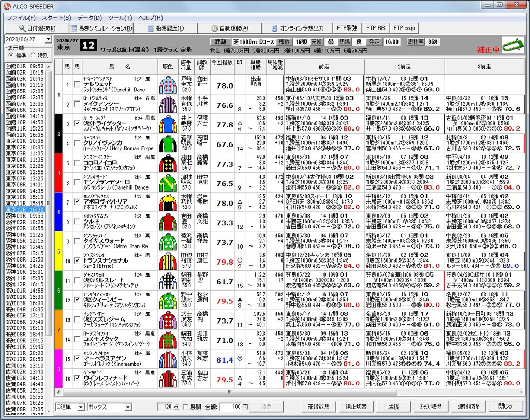Select the 標準 display order radio button
This screenshot has width=530, height=420.
click(x=11, y=55)
